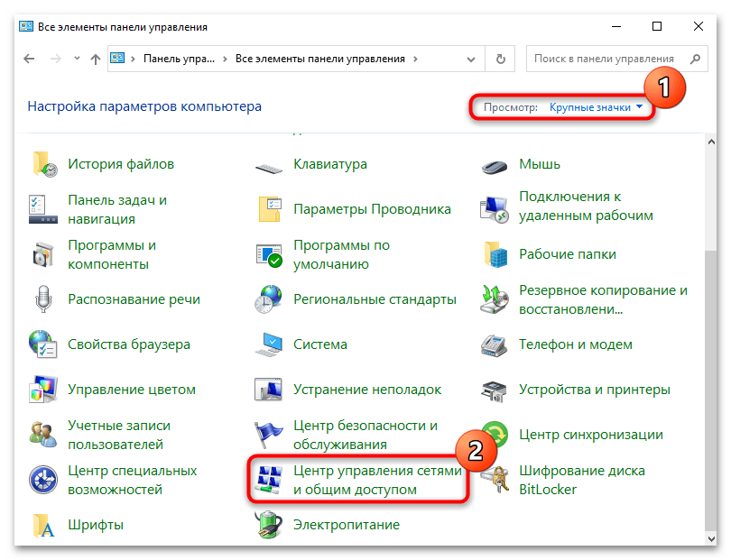Open Телефон и модем link
Screen dimensions: 731x560
click(x=575, y=344)
